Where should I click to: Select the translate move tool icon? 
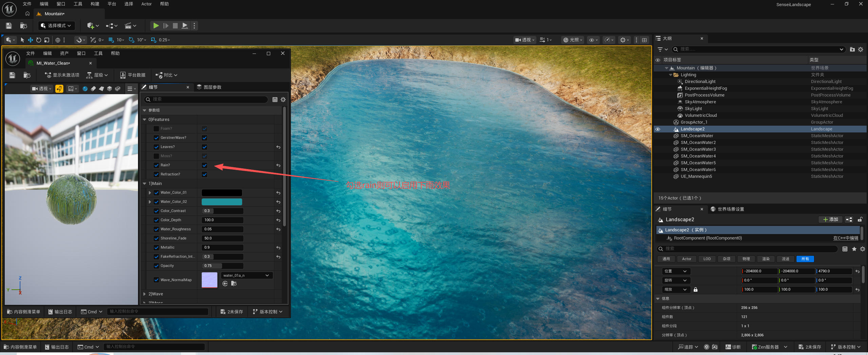click(31, 40)
